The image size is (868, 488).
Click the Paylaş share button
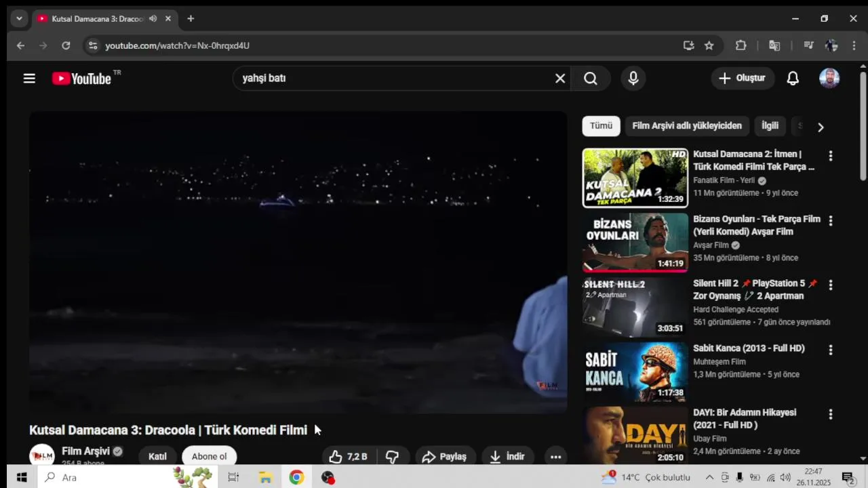(445, 457)
